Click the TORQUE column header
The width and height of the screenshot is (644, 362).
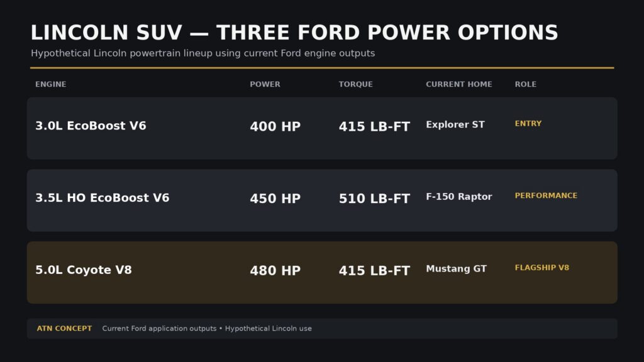click(356, 84)
